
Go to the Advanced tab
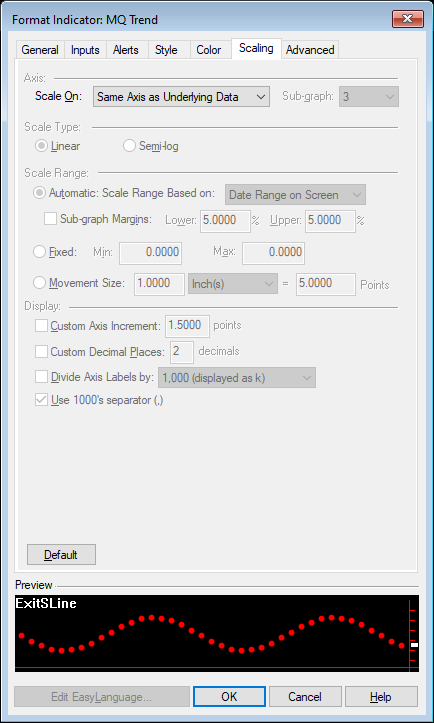click(x=310, y=50)
